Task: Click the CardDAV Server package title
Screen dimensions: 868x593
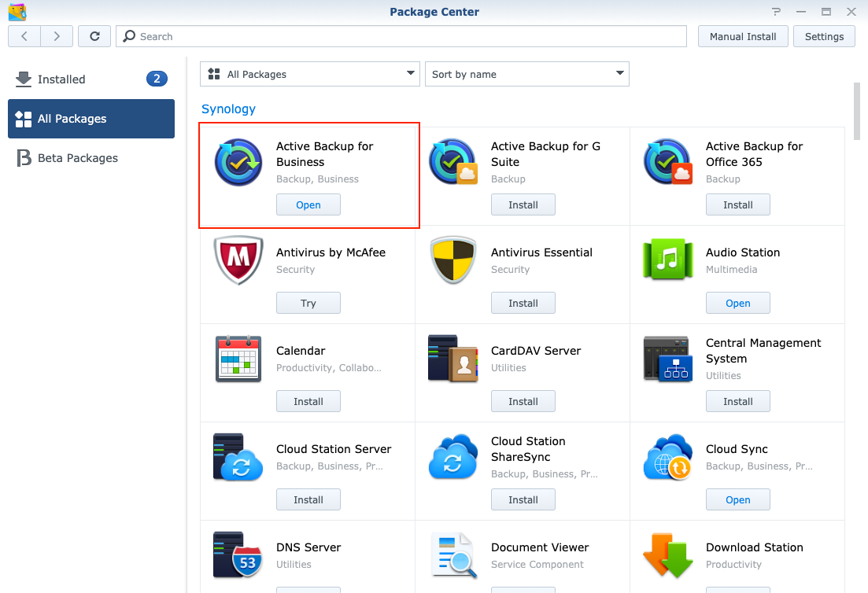Action: [x=536, y=351]
